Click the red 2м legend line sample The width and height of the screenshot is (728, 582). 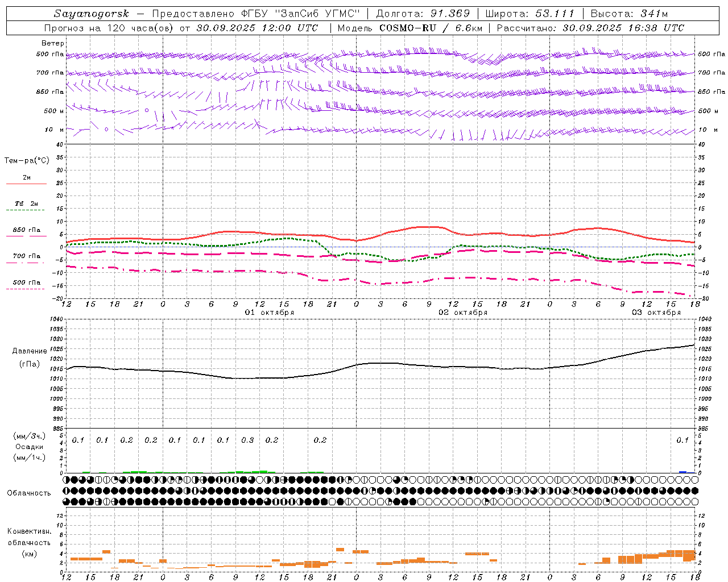tap(26, 184)
